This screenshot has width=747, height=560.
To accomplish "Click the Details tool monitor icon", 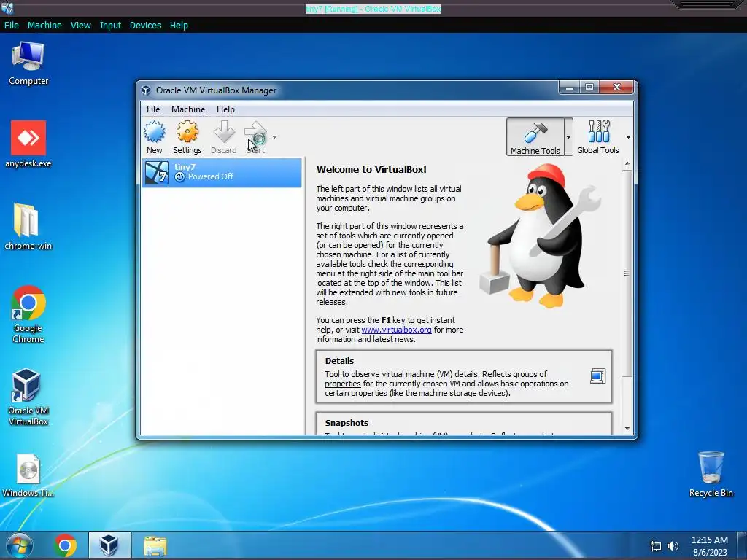I will point(597,376).
